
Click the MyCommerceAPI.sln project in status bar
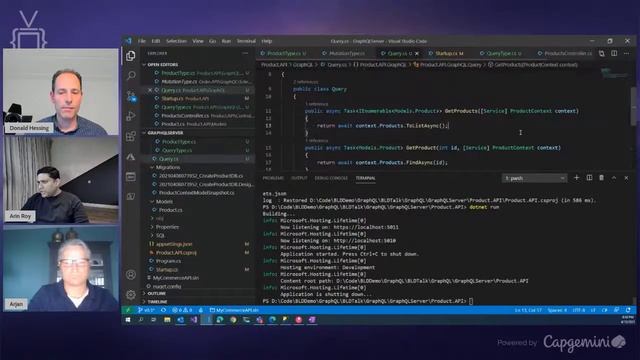(234, 310)
